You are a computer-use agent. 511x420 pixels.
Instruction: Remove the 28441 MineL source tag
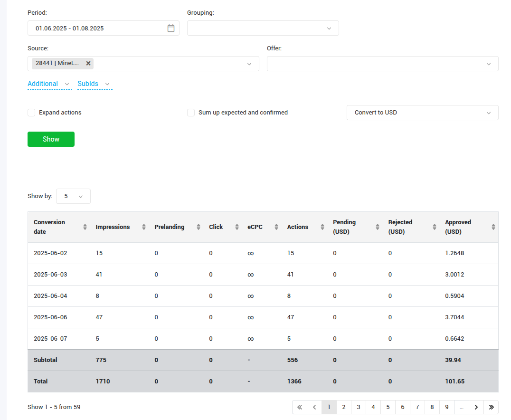[88, 63]
